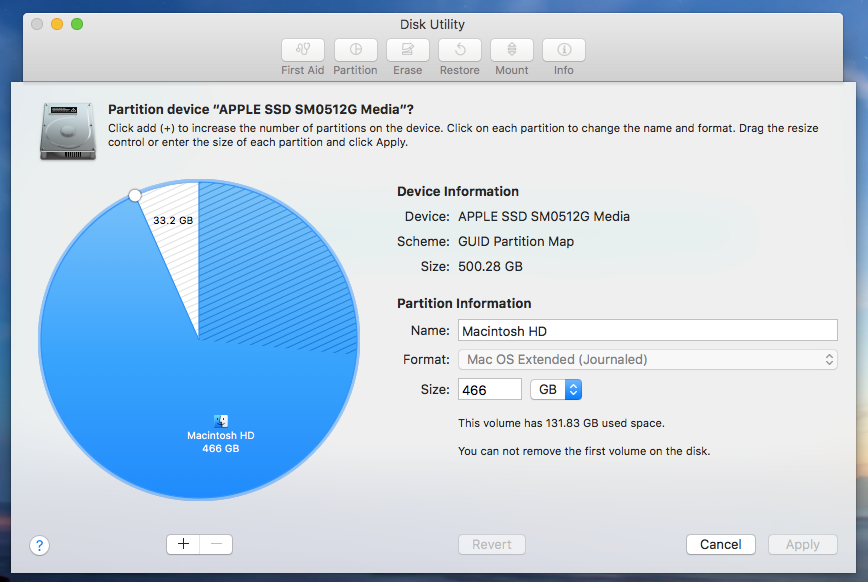
Task: Click the pie chart resize handle
Action: 135,196
